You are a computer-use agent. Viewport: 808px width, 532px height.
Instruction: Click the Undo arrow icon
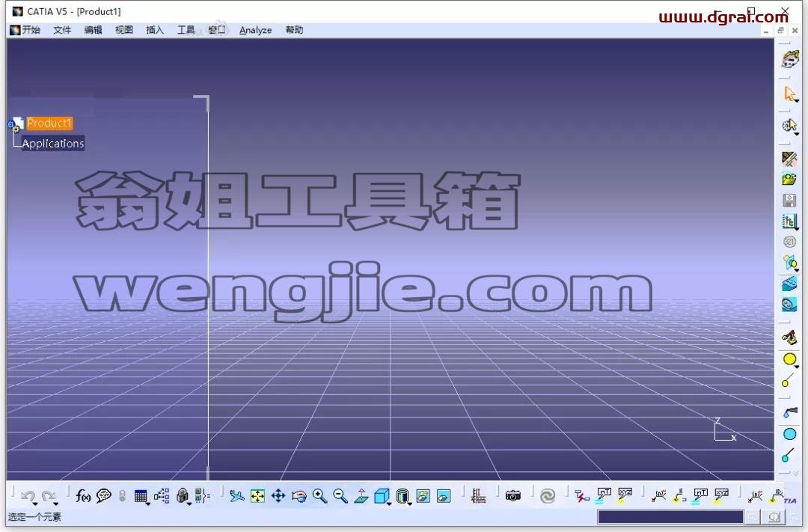(28, 495)
